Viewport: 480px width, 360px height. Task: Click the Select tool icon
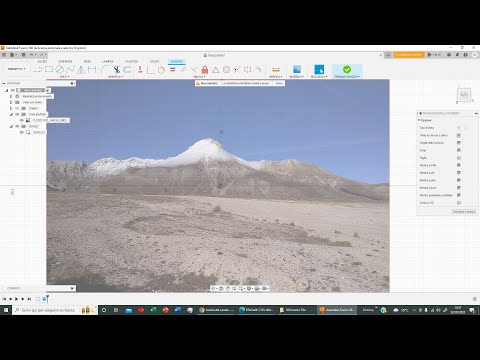319,69
